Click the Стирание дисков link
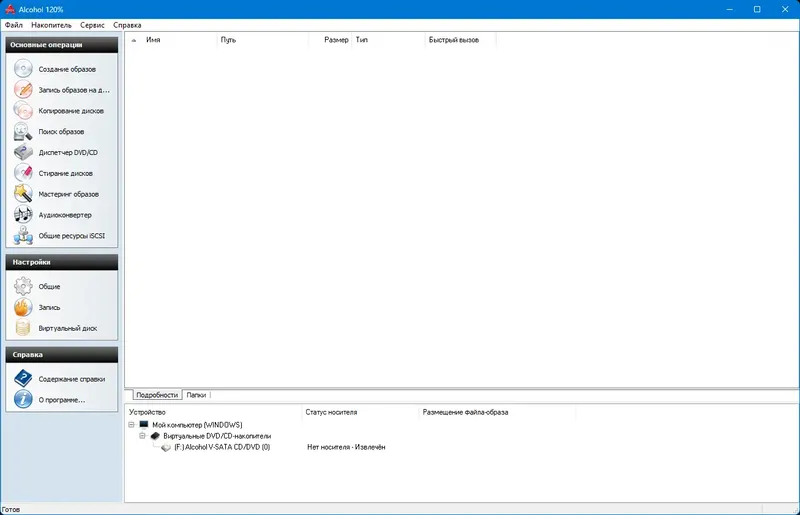 pos(66,174)
